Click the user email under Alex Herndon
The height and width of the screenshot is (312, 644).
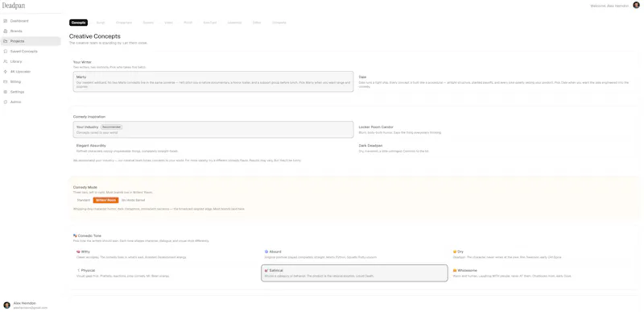[31, 307]
